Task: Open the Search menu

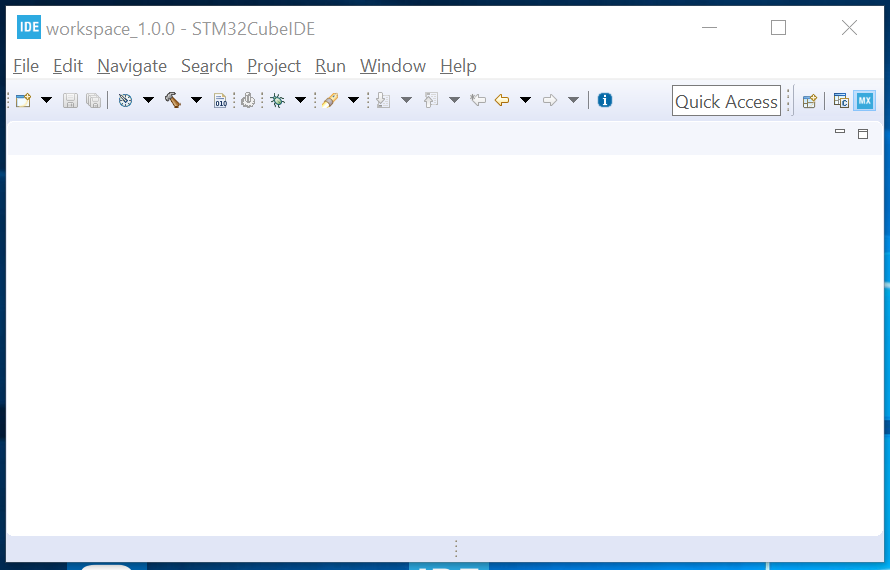Action: (207, 66)
